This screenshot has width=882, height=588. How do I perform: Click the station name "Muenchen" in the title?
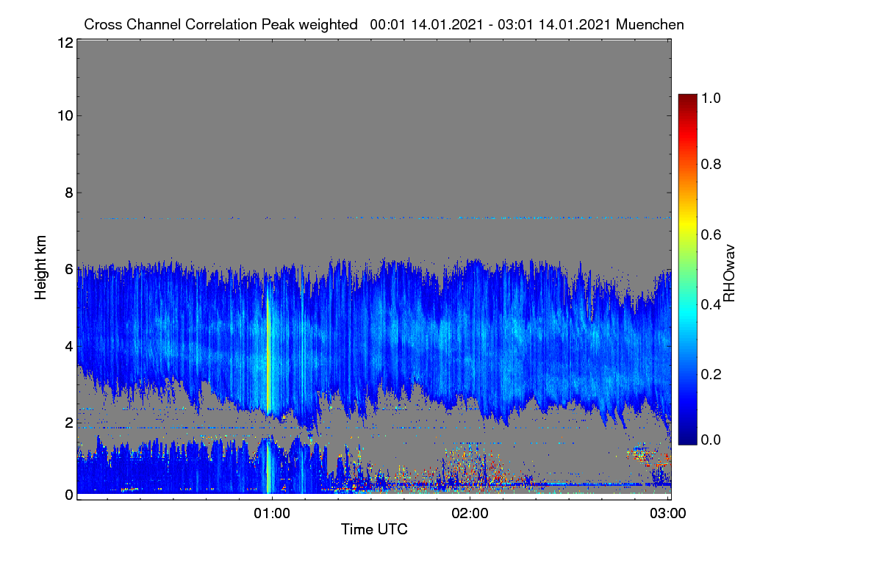pyautogui.click(x=650, y=24)
